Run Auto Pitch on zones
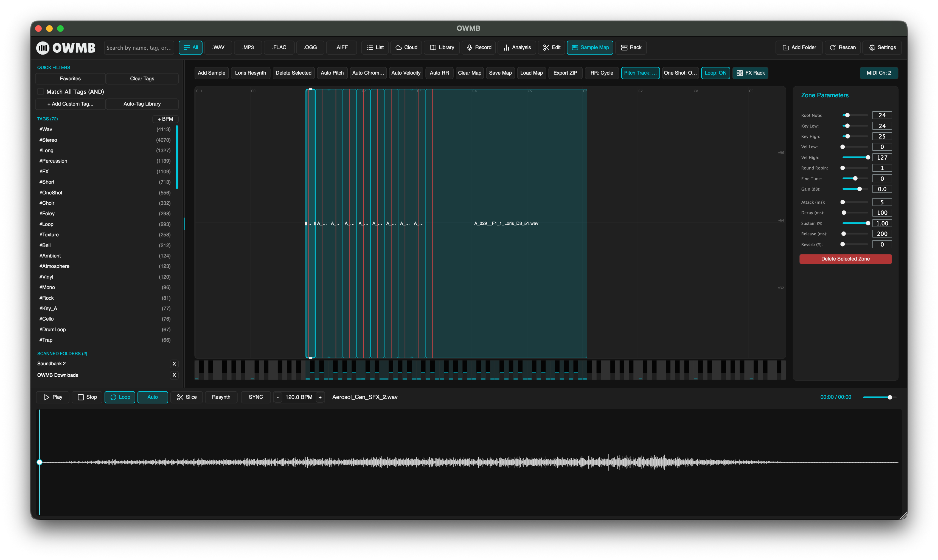This screenshot has width=938, height=560. (x=332, y=73)
